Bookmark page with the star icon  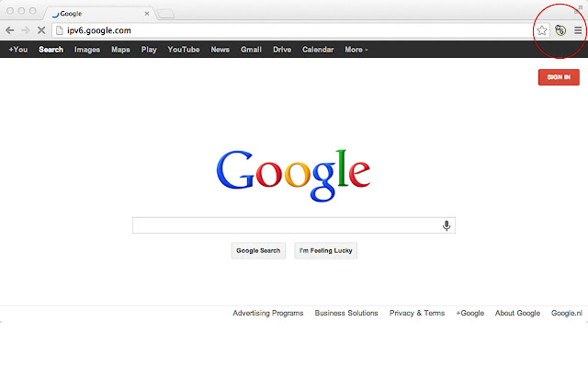541,30
